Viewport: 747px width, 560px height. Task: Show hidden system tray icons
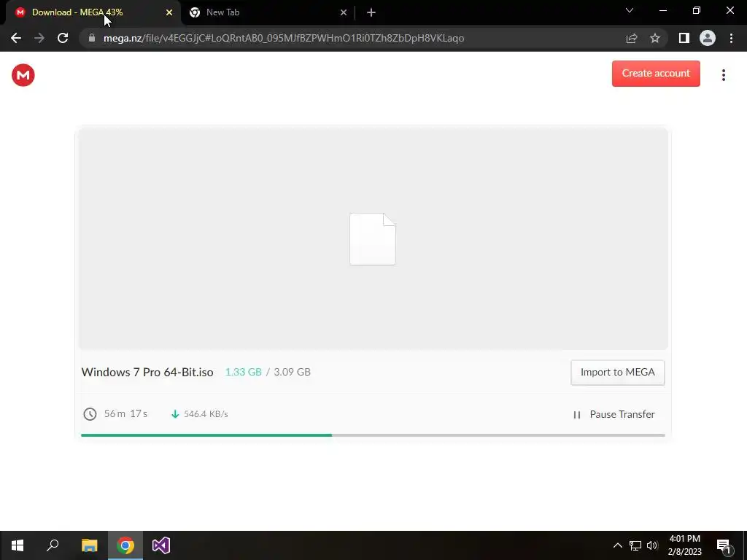[x=617, y=545]
